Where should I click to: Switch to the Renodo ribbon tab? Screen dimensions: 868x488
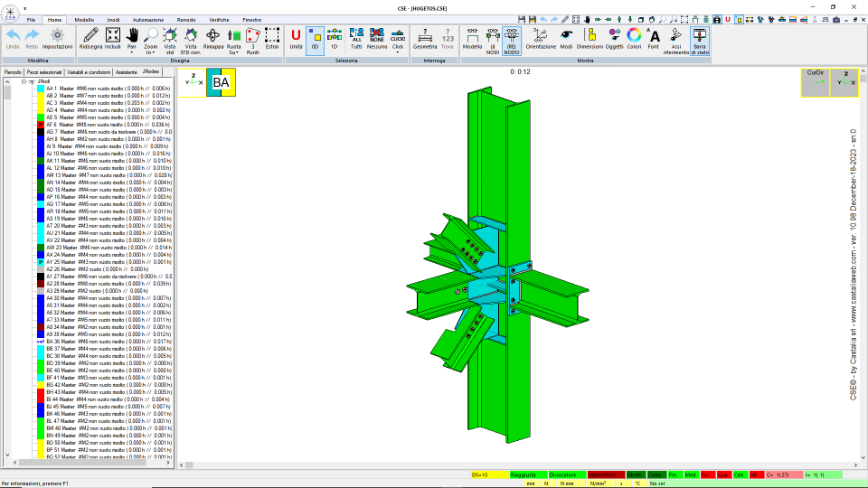[186, 20]
